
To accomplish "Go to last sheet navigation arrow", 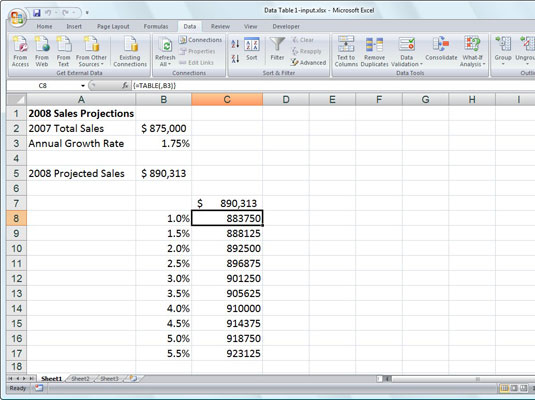I will 31,378.
